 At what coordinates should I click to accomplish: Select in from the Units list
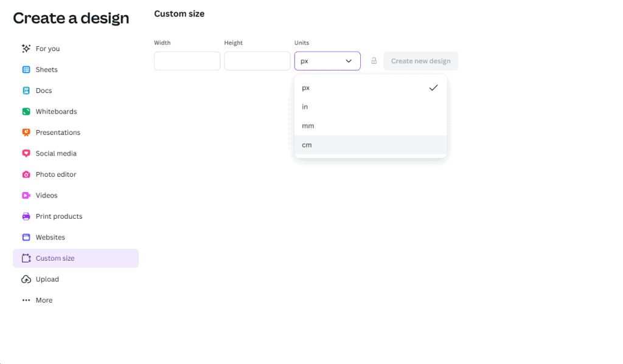pos(370,107)
